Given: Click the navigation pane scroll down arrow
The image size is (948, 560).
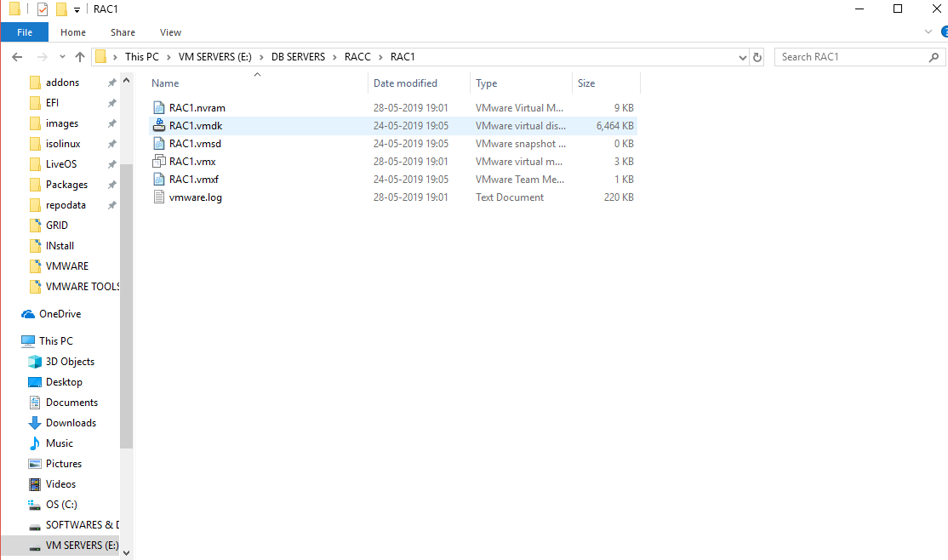Looking at the screenshot, I should (126, 552).
